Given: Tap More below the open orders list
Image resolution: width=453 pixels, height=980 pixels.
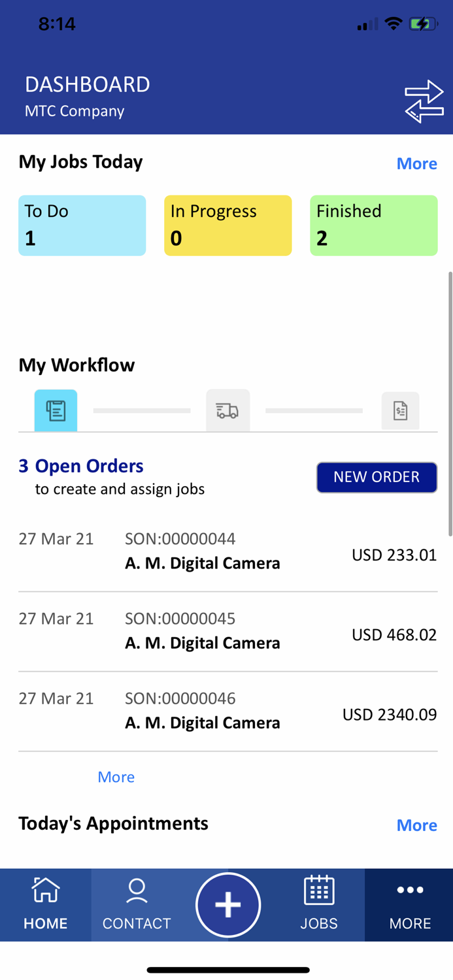Looking at the screenshot, I should (116, 777).
